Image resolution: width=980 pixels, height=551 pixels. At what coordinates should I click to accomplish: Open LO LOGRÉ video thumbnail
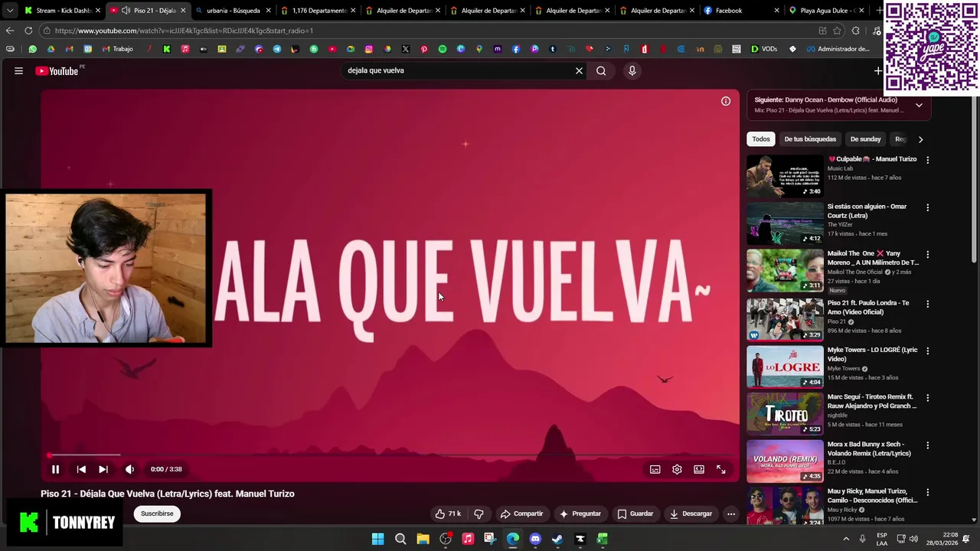click(x=785, y=367)
